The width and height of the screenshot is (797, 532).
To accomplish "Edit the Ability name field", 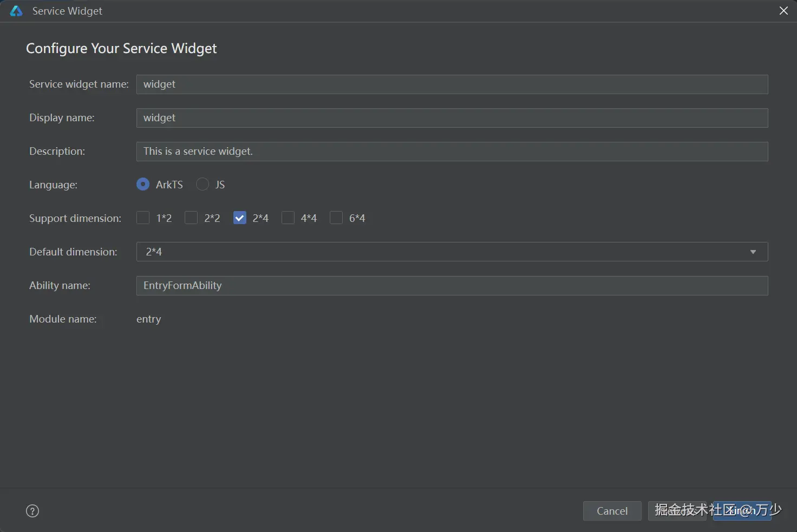I will point(452,286).
